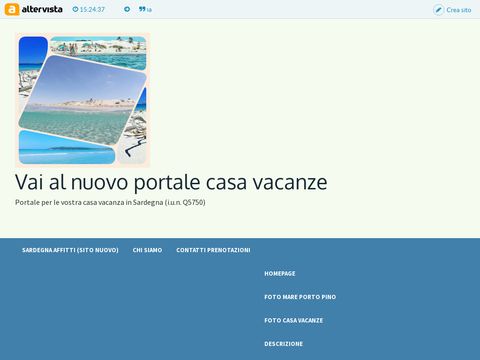This screenshot has width=480, height=360.
Task: Open the Contatti Prenotazioni menu item
Action: pos(213,250)
